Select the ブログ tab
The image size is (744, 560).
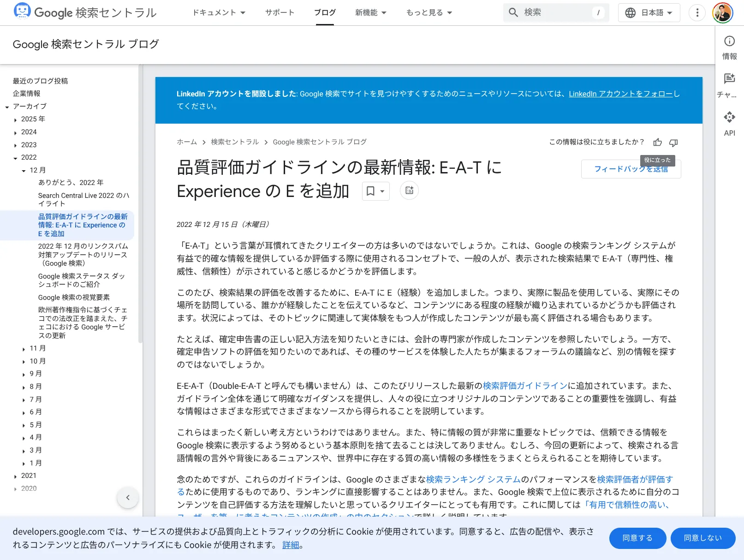coord(325,12)
